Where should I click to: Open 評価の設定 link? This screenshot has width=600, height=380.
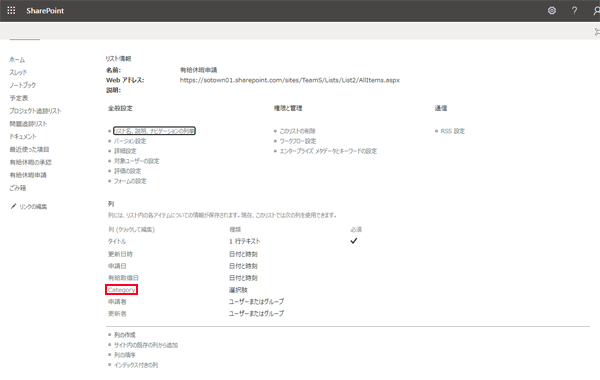[x=127, y=171]
